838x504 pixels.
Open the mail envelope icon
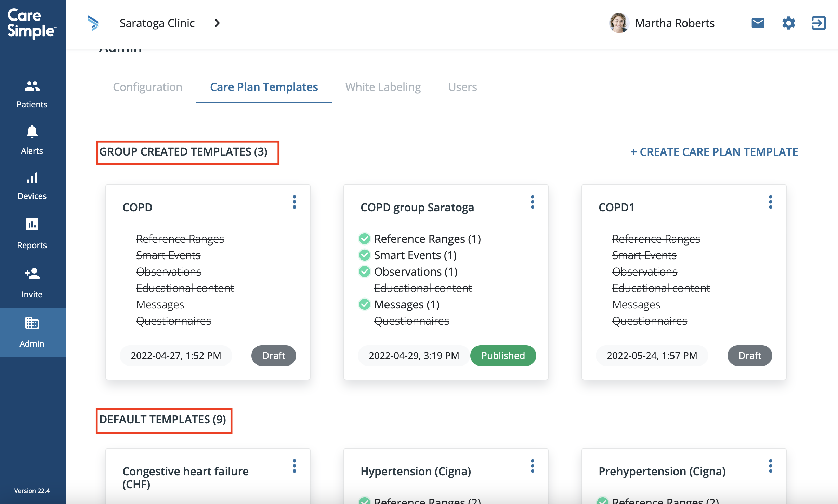(758, 23)
